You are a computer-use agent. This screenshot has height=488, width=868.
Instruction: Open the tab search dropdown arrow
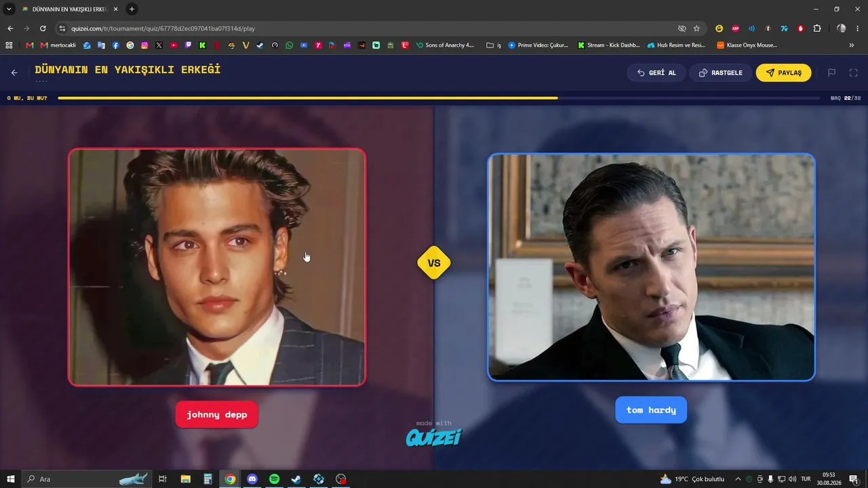point(9,9)
